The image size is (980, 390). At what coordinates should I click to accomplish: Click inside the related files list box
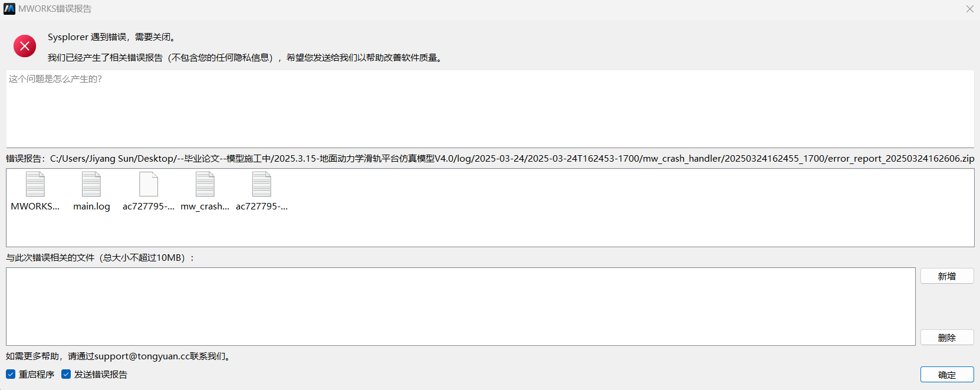click(x=461, y=306)
